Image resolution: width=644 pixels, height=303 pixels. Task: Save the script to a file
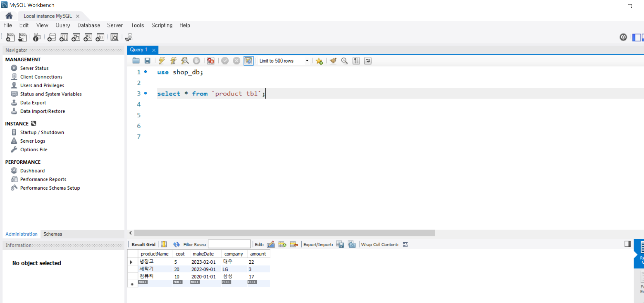tap(147, 61)
